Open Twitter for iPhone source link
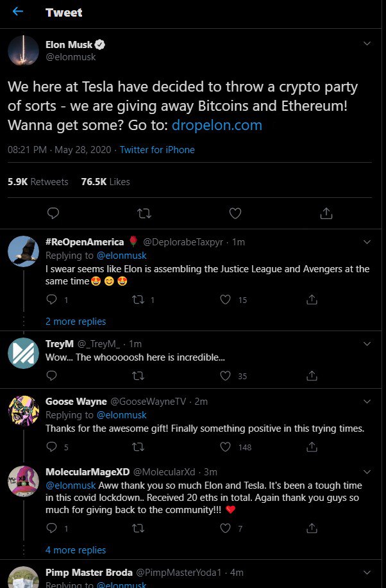 tap(157, 150)
